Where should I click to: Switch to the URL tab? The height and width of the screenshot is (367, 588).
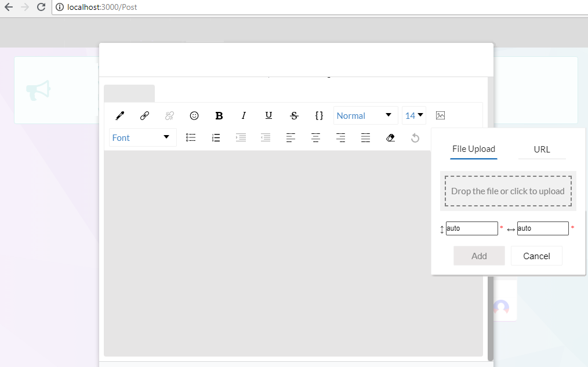pyautogui.click(x=542, y=149)
